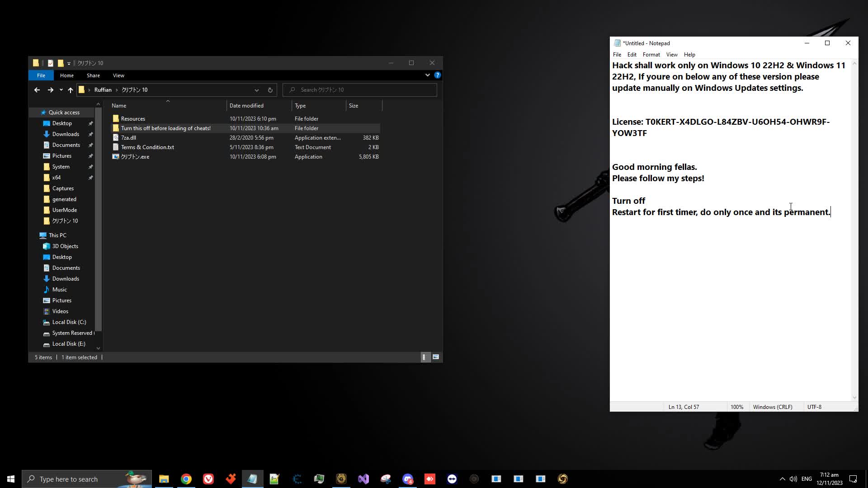Click the up arrow to go to Ruffian folder
This screenshot has height=488, width=868.
click(x=70, y=90)
